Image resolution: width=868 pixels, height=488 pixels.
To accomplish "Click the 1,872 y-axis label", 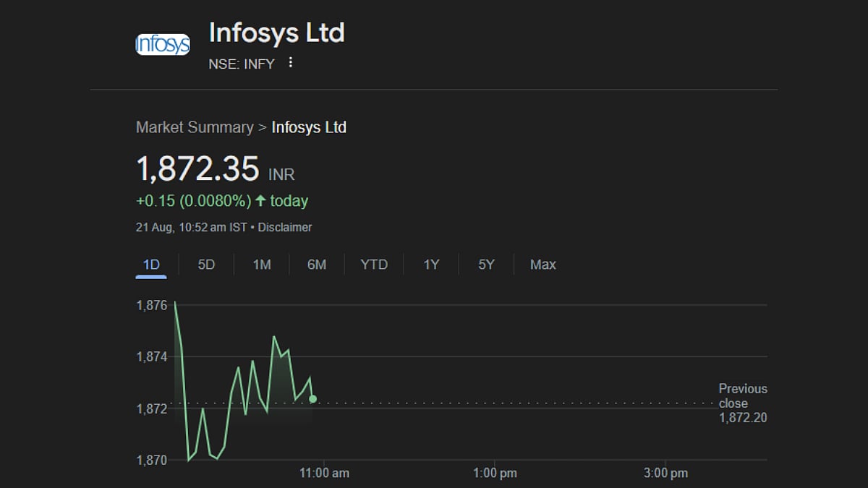I will [152, 408].
